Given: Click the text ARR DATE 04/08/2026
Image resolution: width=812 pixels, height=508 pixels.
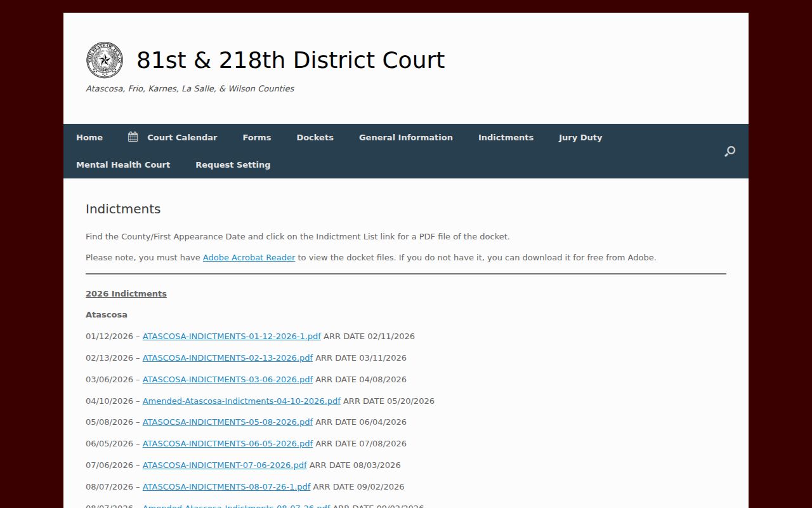Looking at the screenshot, I should [x=361, y=380].
